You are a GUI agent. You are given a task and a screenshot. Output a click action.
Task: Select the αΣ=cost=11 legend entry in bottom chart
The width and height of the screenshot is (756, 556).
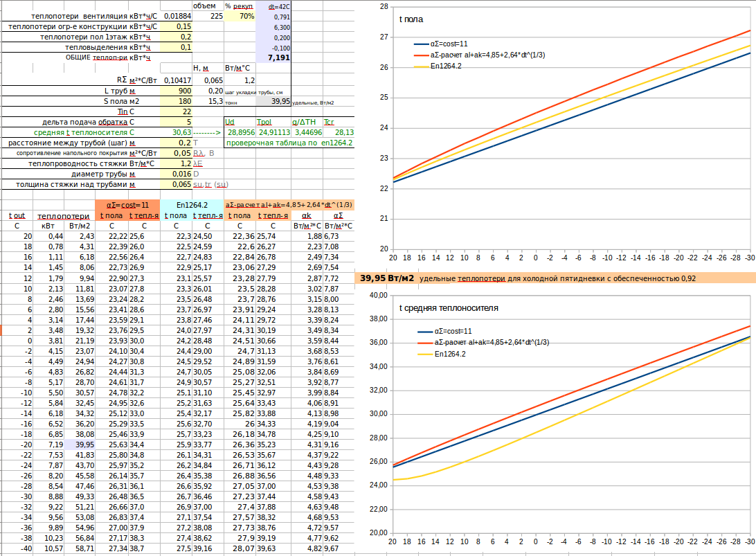click(x=444, y=331)
